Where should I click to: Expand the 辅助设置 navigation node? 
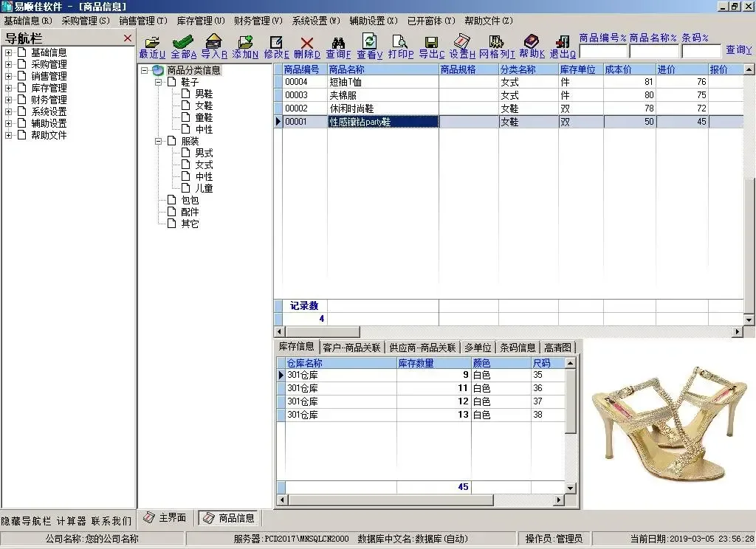[8, 123]
